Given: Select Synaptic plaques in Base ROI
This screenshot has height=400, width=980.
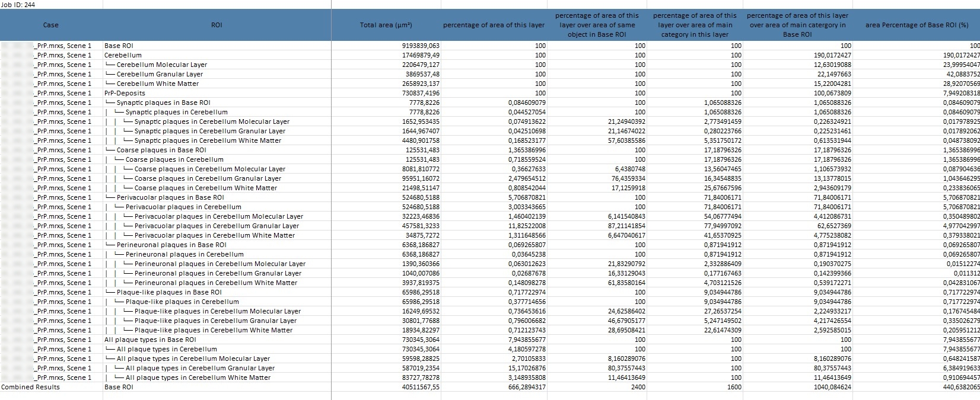Looking at the screenshot, I should [163, 103].
